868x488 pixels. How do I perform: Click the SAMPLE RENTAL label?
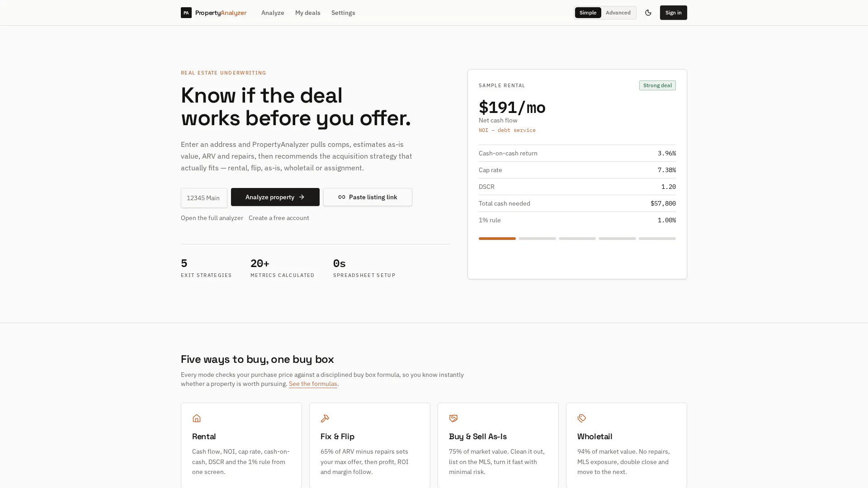coord(502,85)
